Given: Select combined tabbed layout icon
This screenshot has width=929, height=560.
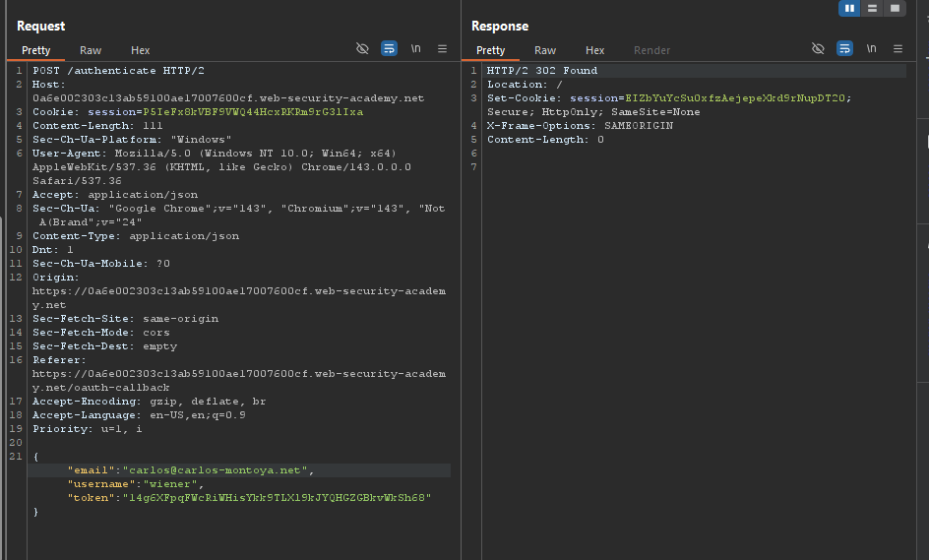Looking at the screenshot, I should coord(895,8).
